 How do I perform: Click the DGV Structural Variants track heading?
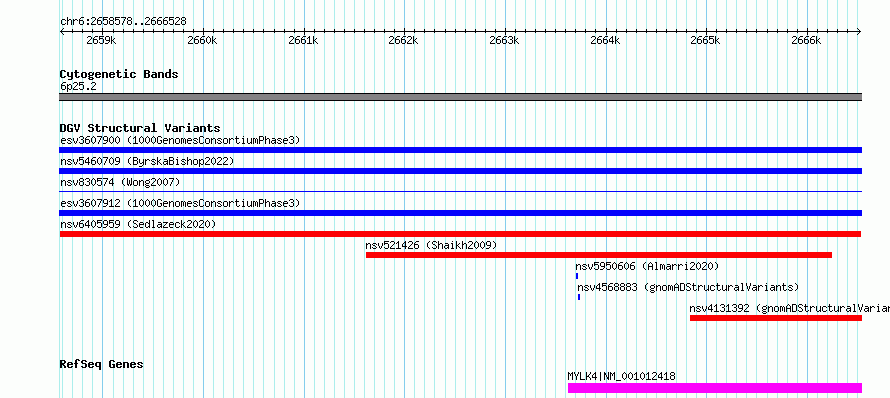[140, 128]
